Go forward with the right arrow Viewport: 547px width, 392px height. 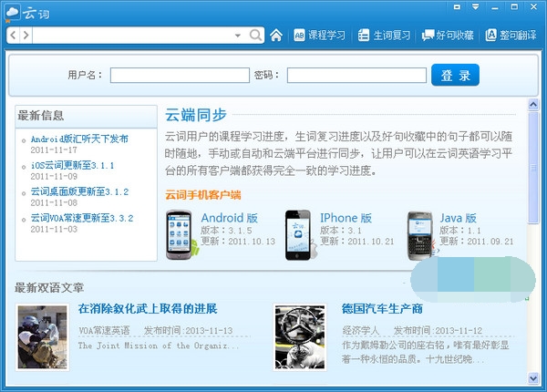(26, 36)
